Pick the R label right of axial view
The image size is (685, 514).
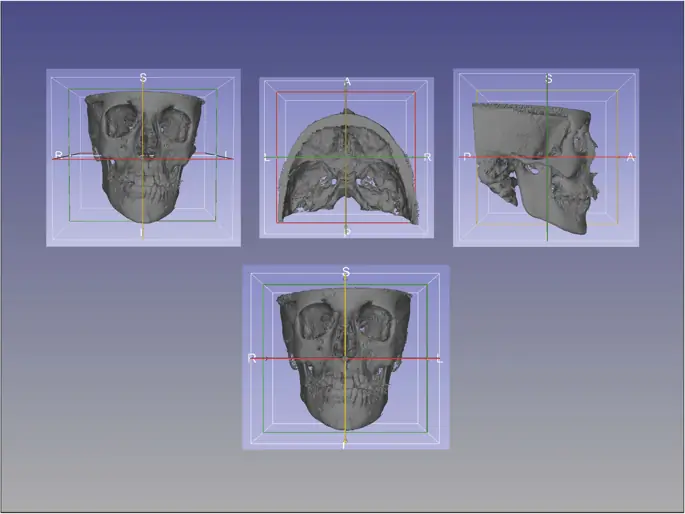[427, 157]
